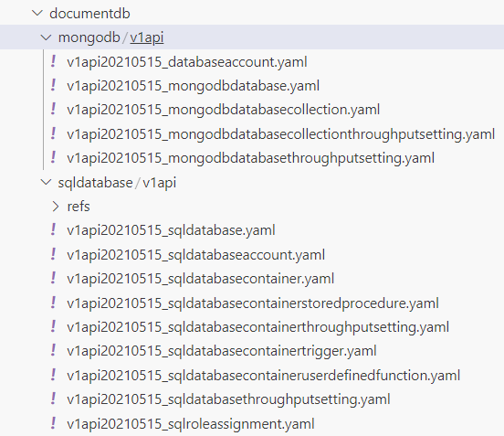
Task: Open v1api20210515_mongodbdatabasecollectionthroughputsetting.yaml file
Action: [280, 133]
